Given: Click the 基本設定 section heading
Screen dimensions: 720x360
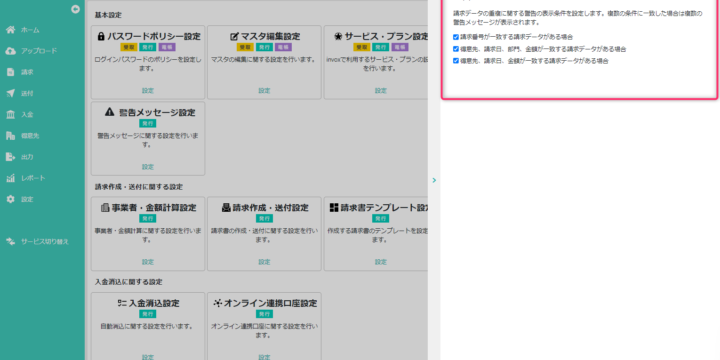Looking at the screenshot, I should point(108,15).
